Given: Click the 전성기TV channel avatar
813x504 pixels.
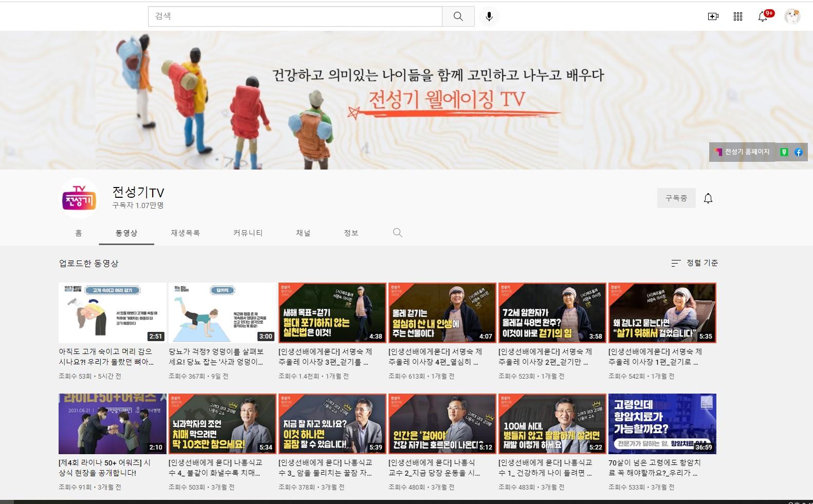Looking at the screenshot, I should tap(79, 198).
